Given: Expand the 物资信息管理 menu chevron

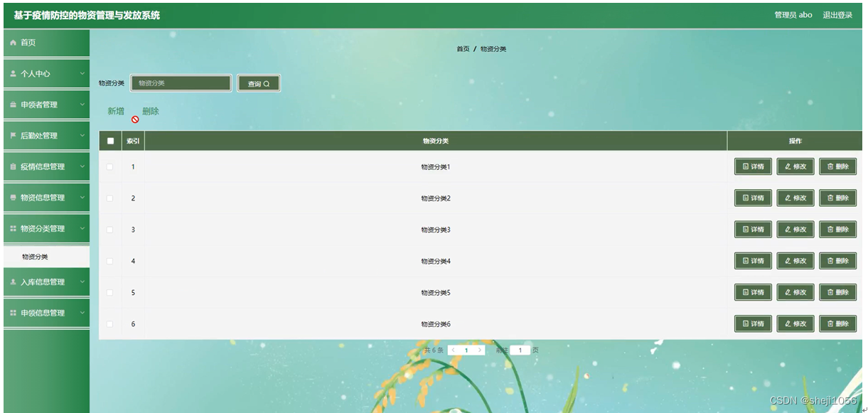Looking at the screenshot, I should (82, 198).
